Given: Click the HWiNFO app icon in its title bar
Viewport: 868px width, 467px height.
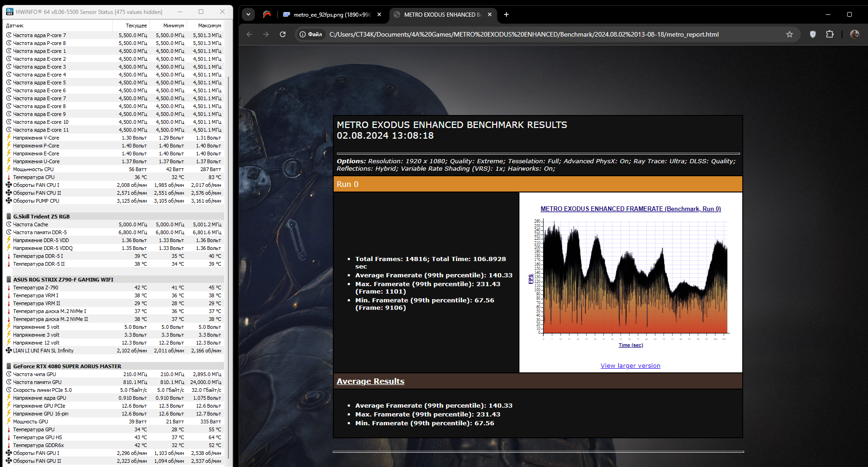Looking at the screenshot, I should 9,12.
